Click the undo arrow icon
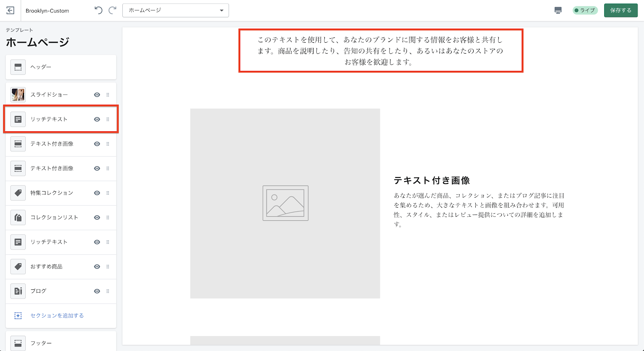Screen dimensions: 644x351 pos(99,10)
